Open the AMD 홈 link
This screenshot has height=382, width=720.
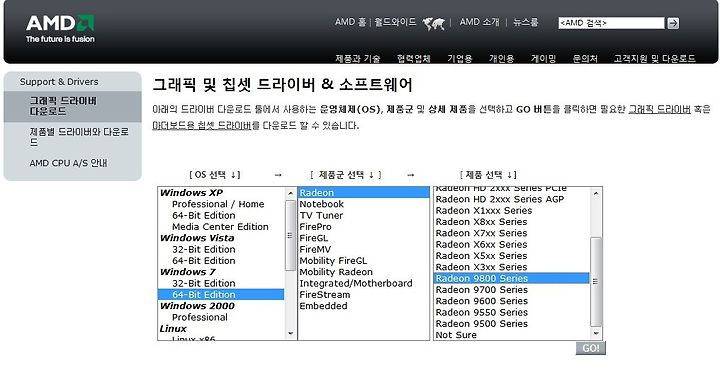tap(350, 22)
